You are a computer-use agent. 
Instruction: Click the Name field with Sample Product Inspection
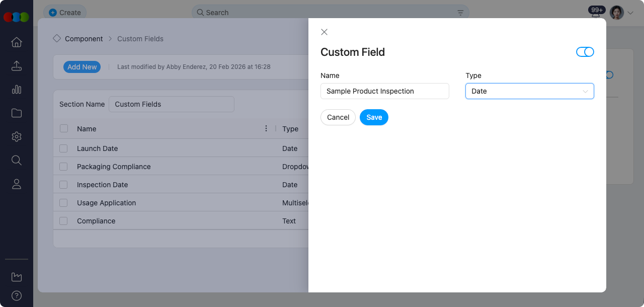384,91
